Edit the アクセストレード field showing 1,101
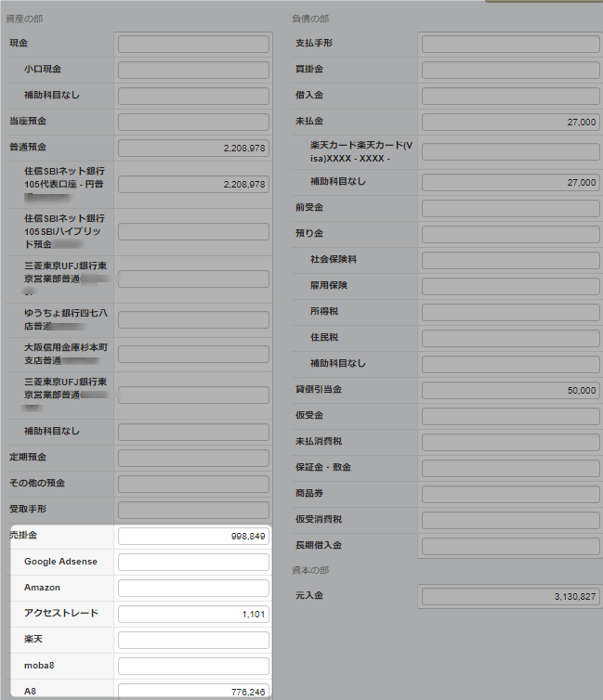 [193, 614]
